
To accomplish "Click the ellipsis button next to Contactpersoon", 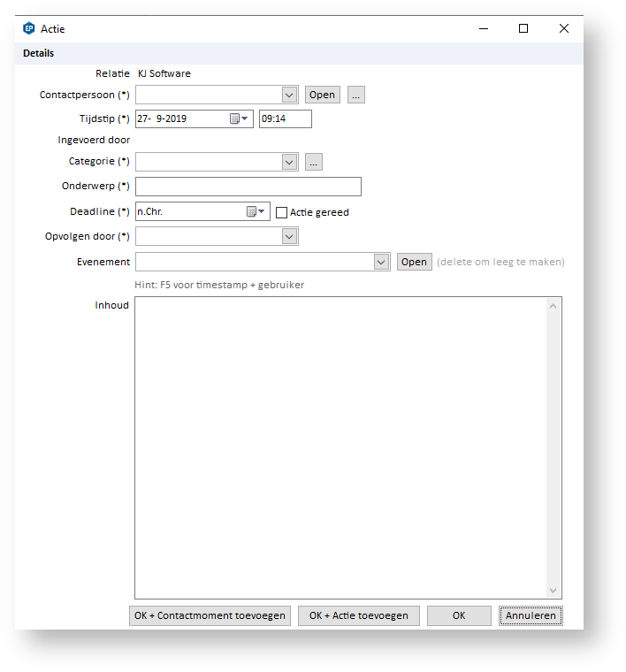I will click(355, 95).
